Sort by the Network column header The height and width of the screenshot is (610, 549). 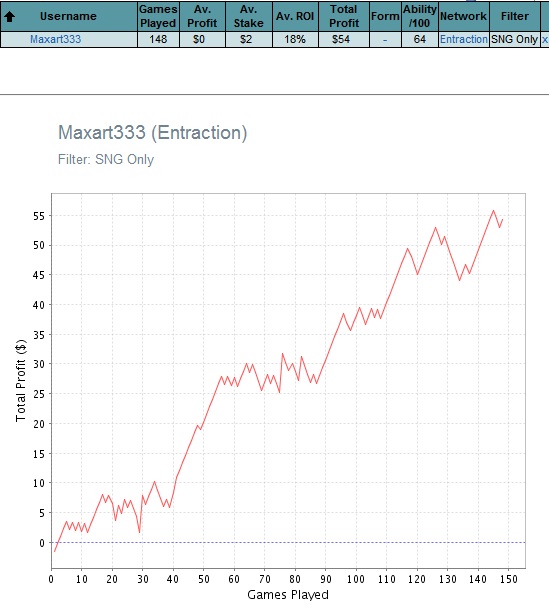click(x=463, y=16)
